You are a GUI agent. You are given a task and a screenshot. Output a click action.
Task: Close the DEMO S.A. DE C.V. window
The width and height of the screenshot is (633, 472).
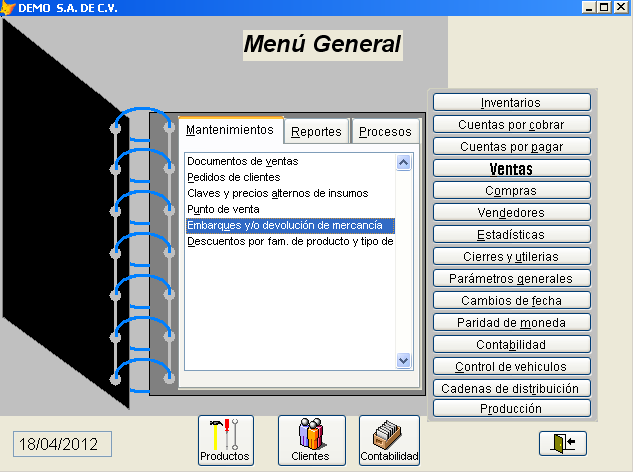pyautogui.click(x=621, y=7)
